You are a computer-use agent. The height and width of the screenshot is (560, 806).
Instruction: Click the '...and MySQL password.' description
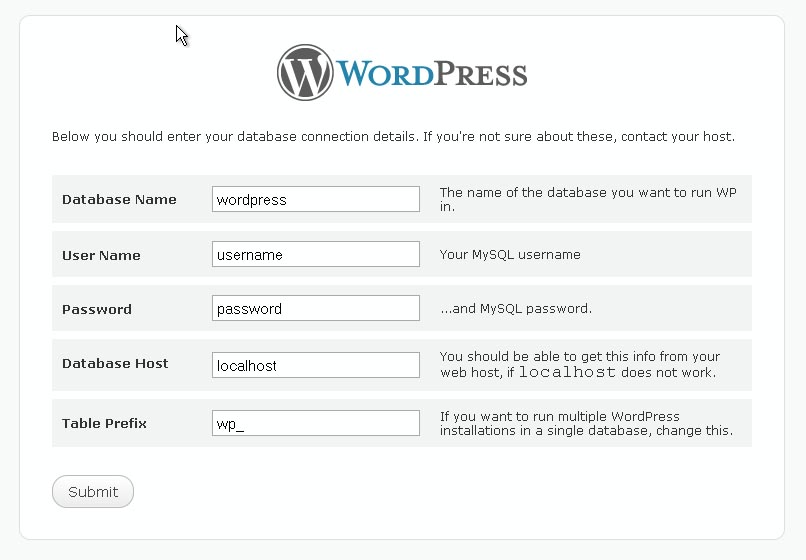coord(516,309)
